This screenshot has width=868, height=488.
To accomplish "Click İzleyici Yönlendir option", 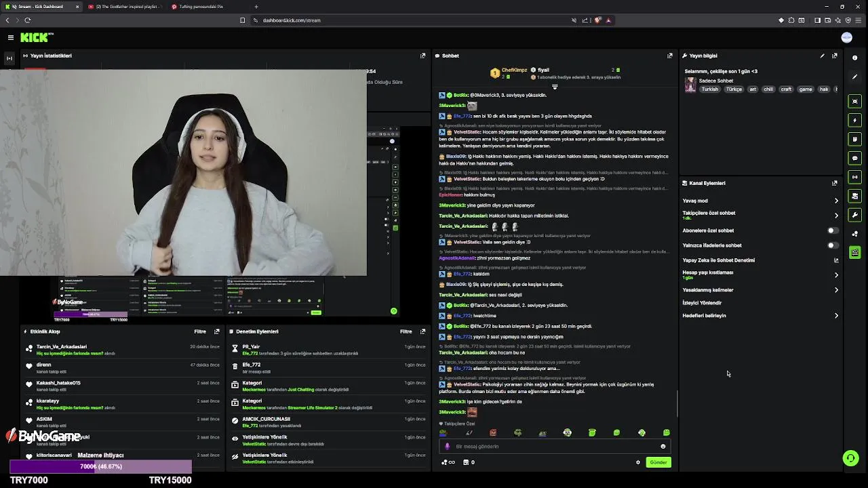I will tap(702, 303).
